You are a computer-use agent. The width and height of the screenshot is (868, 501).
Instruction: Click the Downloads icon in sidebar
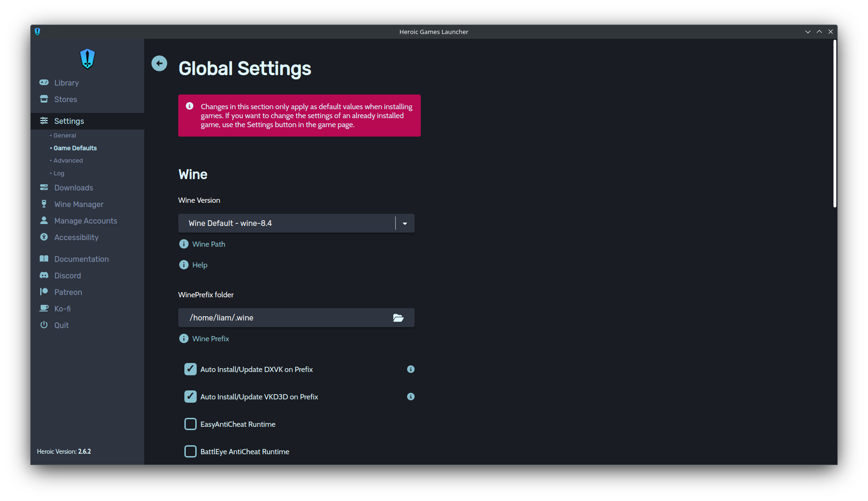(x=44, y=187)
